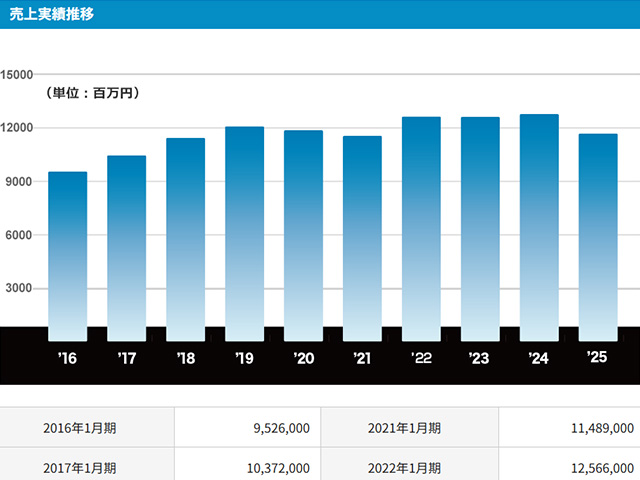Click the 2016年1月期 table cell
The image size is (640, 480).
(80, 428)
